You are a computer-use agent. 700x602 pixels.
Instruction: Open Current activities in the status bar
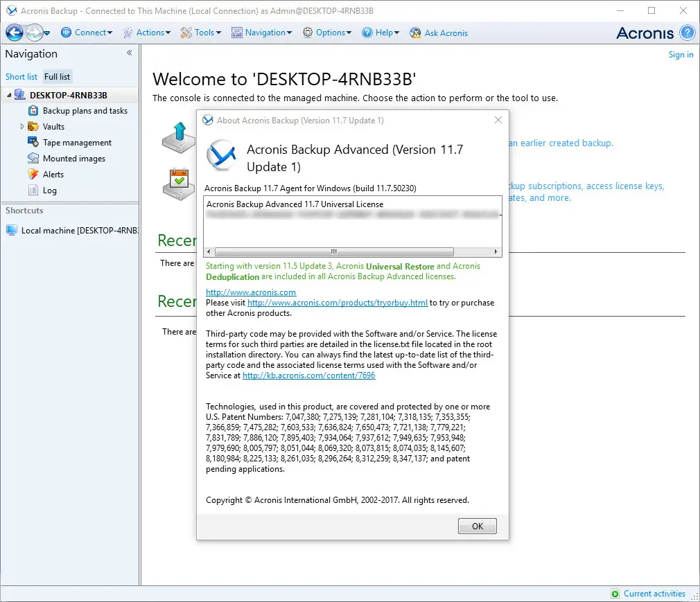click(x=654, y=594)
